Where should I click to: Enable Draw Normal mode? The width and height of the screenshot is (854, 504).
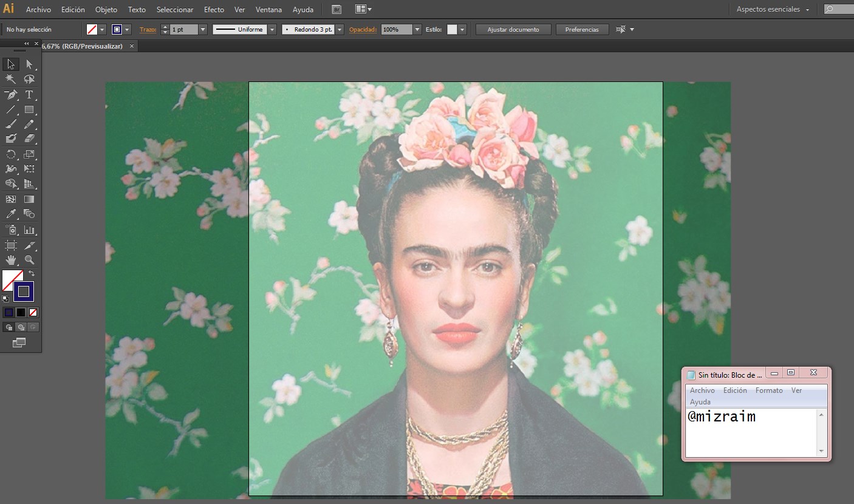9,327
